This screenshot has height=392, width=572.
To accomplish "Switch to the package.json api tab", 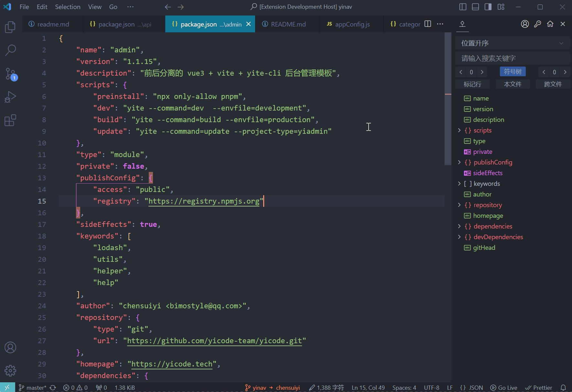I will [124, 24].
